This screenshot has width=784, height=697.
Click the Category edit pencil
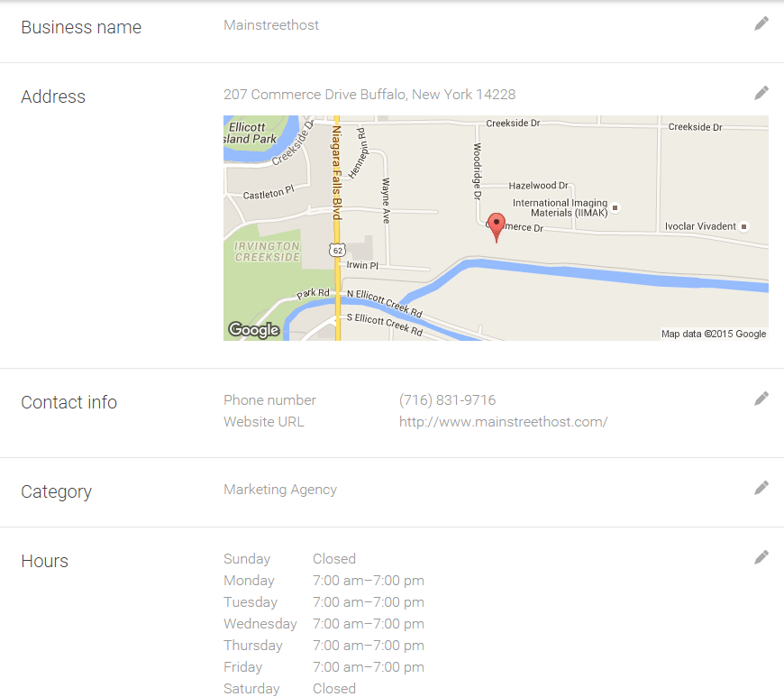761,487
